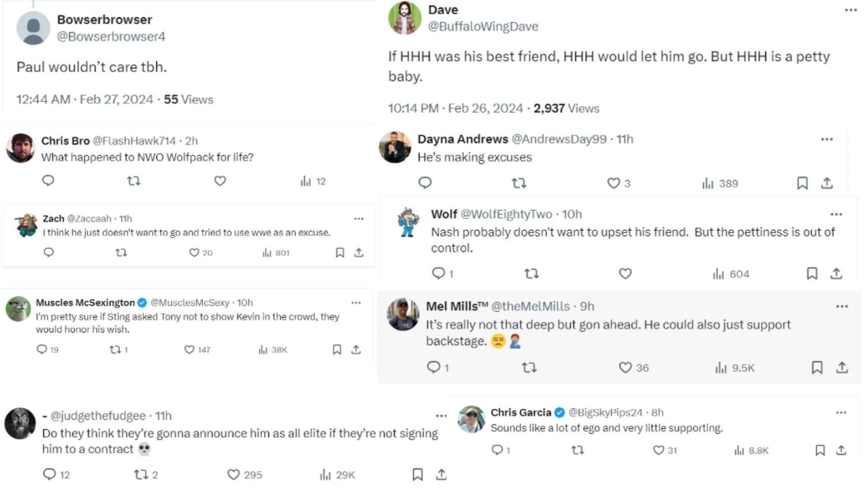The width and height of the screenshot is (868, 488).
Task: Like Chris Garcia's tweet with 31 likes
Action: pyautogui.click(x=658, y=450)
